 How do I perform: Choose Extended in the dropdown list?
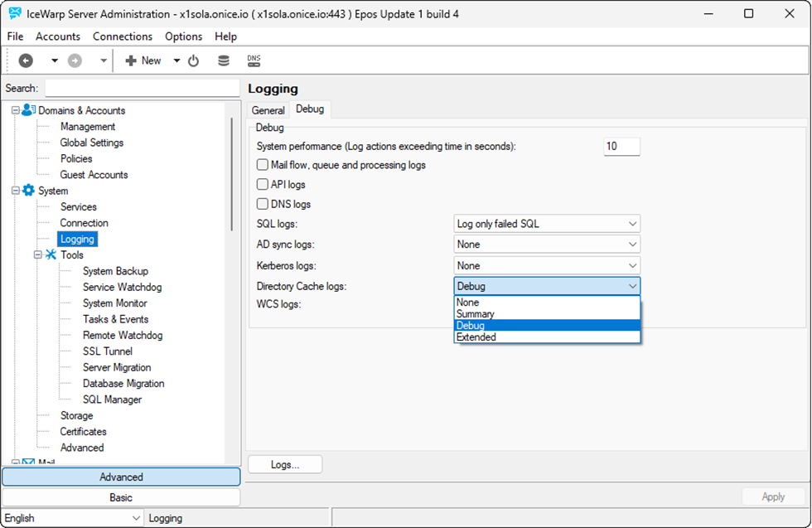[548, 337]
